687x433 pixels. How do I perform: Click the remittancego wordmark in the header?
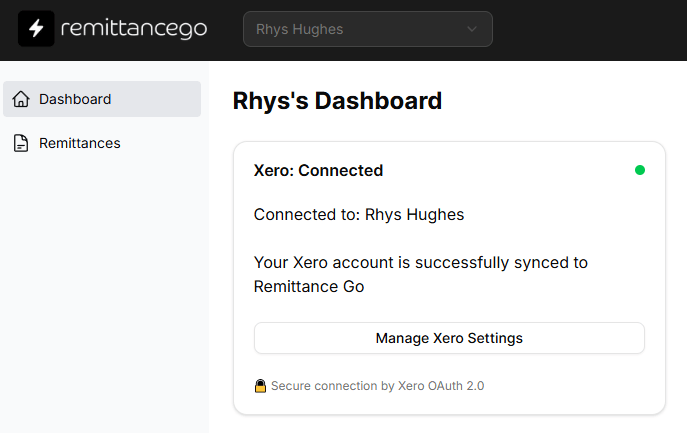click(x=133, y=29)
